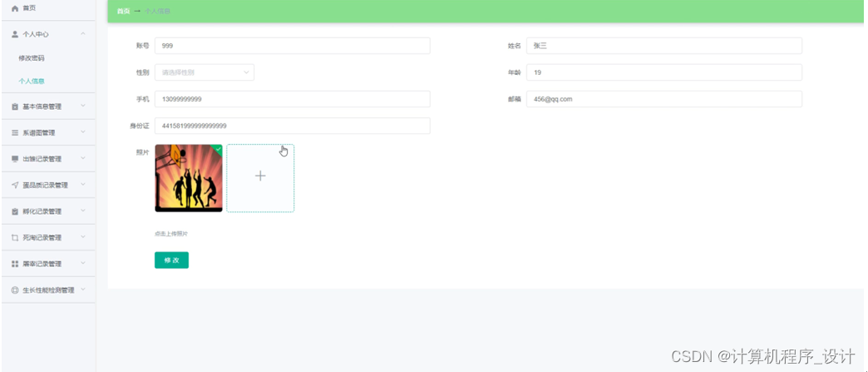Click the 身份证 ID number field

(293, 126)
